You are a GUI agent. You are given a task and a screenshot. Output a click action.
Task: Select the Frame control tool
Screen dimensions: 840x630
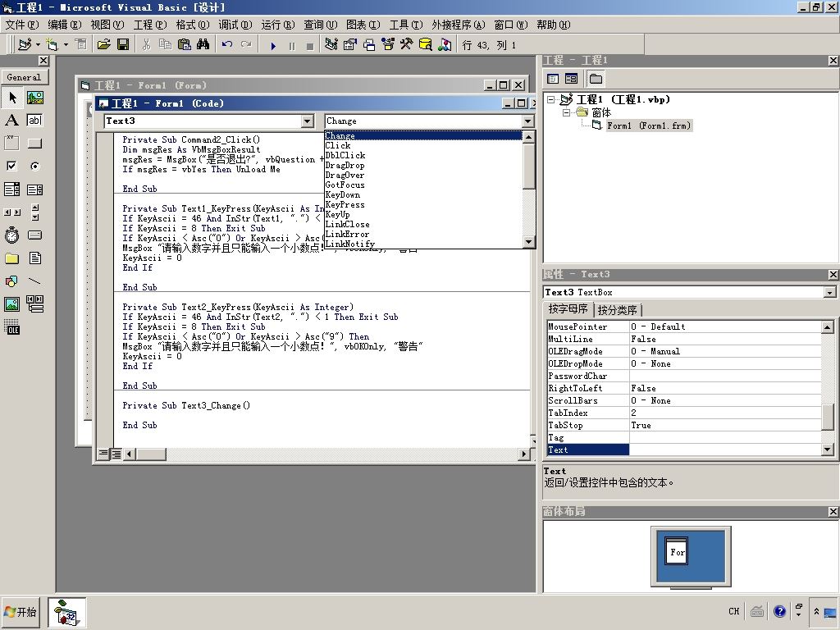click(x=11, y=144)
